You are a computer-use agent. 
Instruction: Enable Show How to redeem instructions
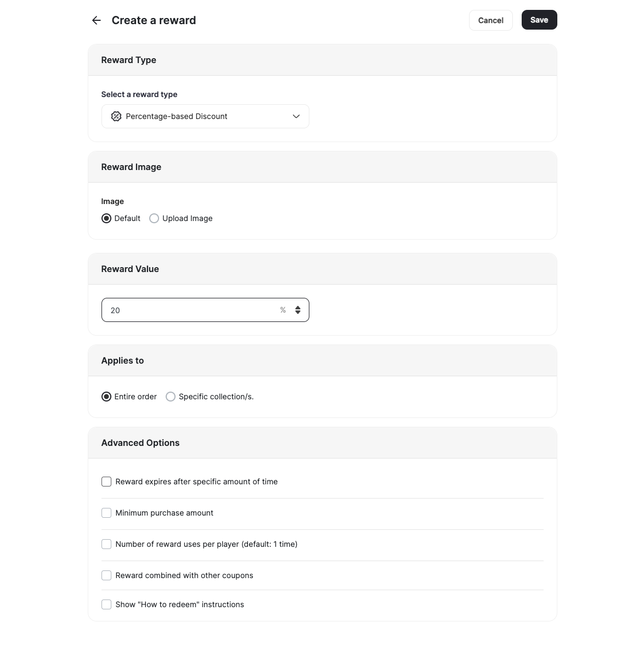(x=106, y=604)
